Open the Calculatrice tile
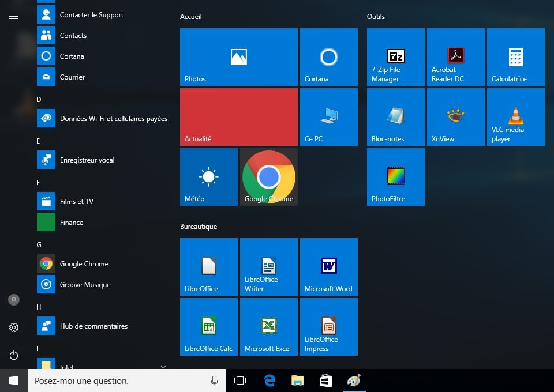The height and width of the screenshot is (392, 554). point(516,57)
